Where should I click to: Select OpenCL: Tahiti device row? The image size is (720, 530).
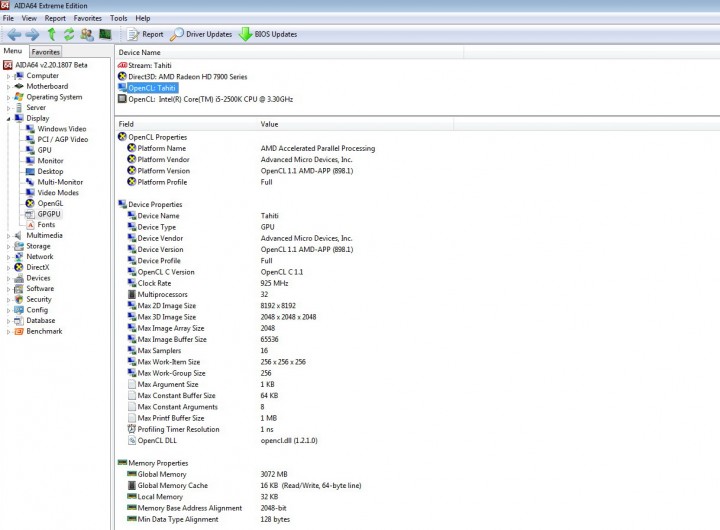(147, 88)
